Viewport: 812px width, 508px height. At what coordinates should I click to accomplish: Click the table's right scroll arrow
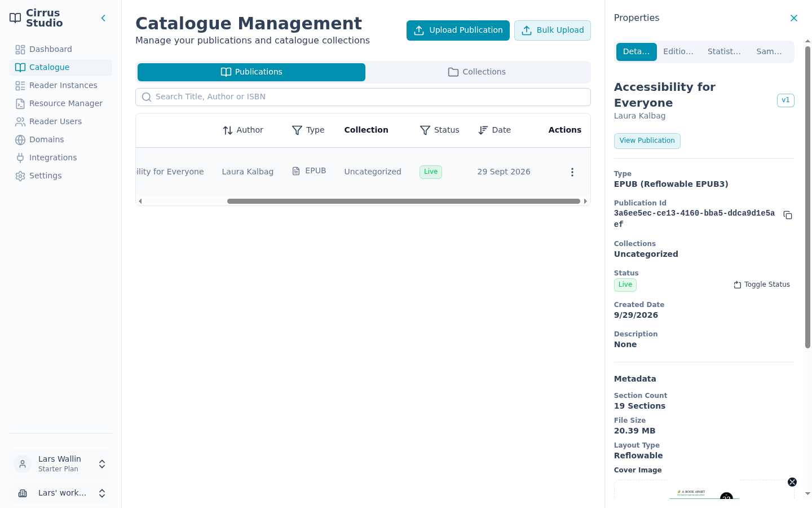pos(585,202)
